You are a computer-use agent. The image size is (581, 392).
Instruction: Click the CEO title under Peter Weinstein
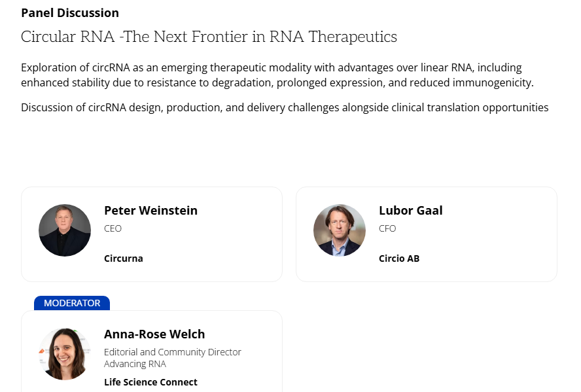(x=113, y=228)
